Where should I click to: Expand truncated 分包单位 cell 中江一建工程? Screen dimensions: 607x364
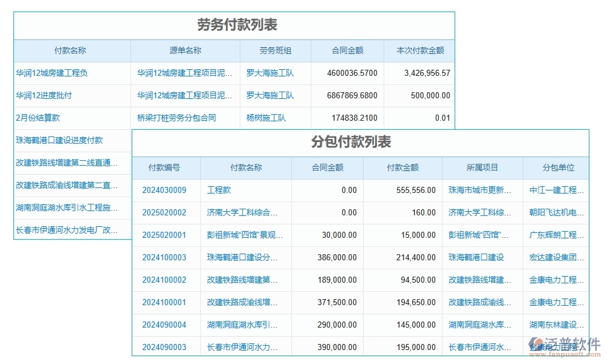[x=556, y=190]
